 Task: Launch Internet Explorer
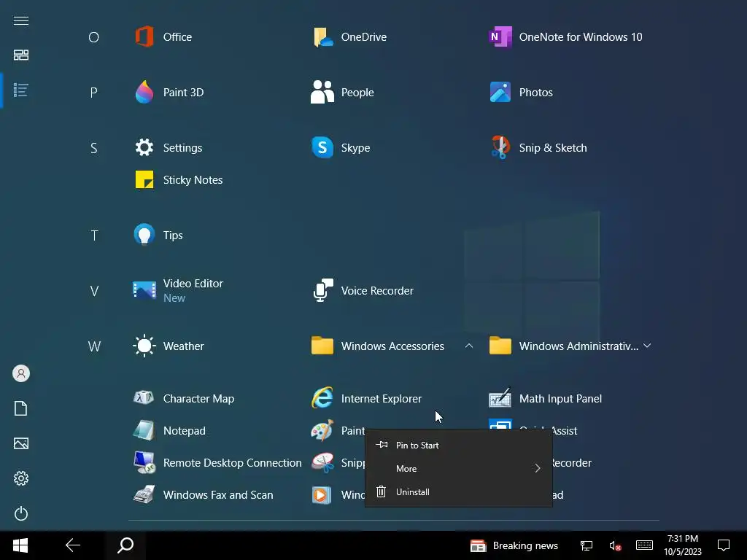[x=366, y=399]
